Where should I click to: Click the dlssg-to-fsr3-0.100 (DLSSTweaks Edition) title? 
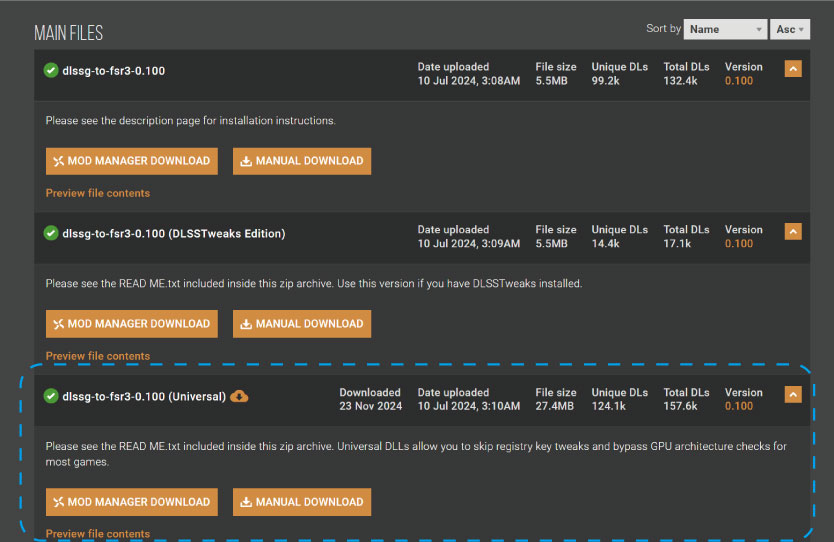pyautogui.click(x=173, y=233)
